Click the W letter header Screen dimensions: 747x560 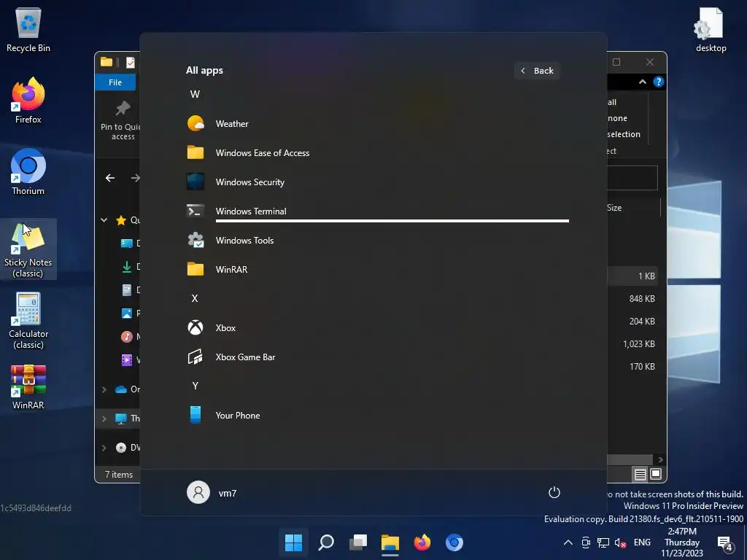195,94
